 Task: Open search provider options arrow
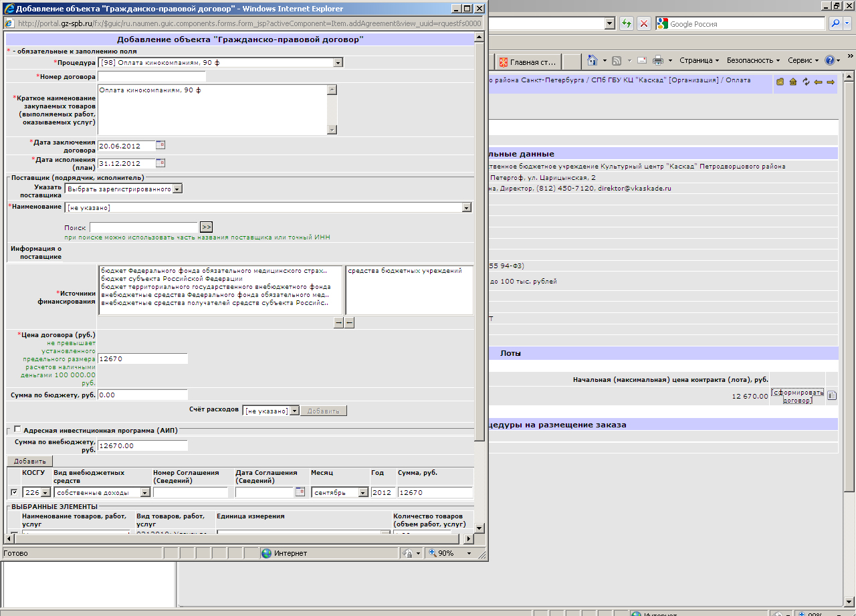tap(846, 23)
